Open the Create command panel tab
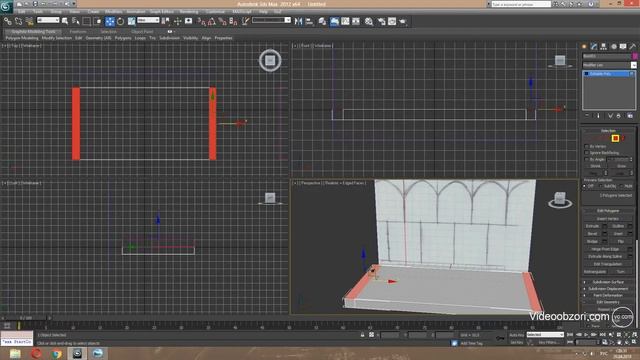Screen dimensions: 640x360 584,47
